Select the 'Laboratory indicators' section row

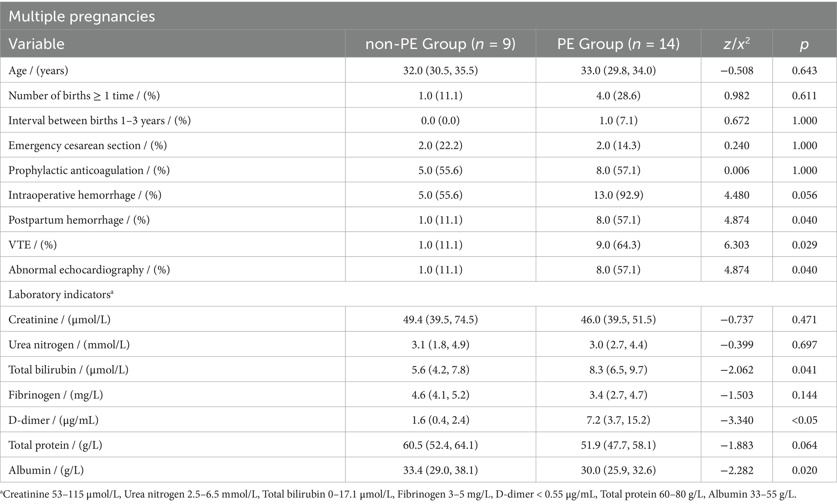point(61,295)
